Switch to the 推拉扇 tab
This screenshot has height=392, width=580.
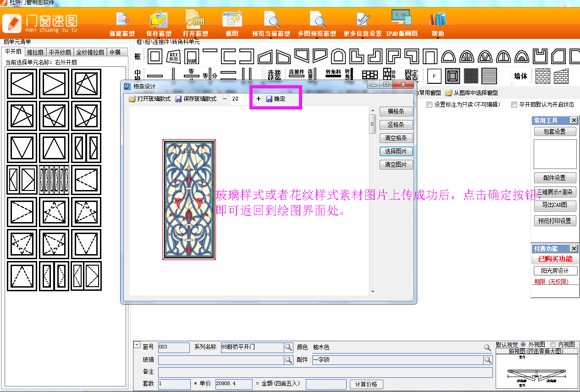tap(35, 52)
